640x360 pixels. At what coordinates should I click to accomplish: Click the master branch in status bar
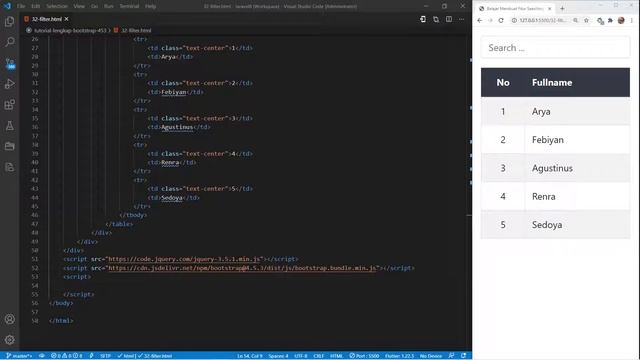19,356
